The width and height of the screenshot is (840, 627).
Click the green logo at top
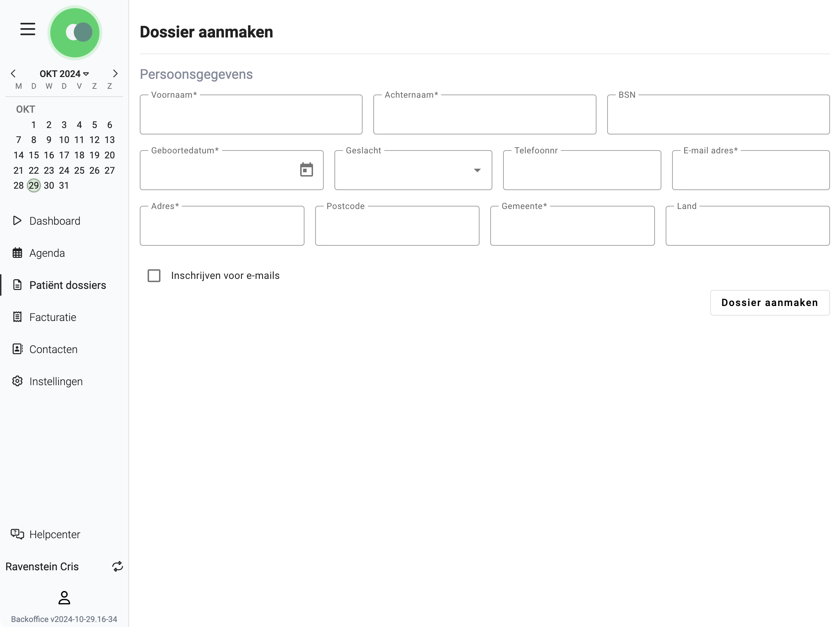click(75, 33)
